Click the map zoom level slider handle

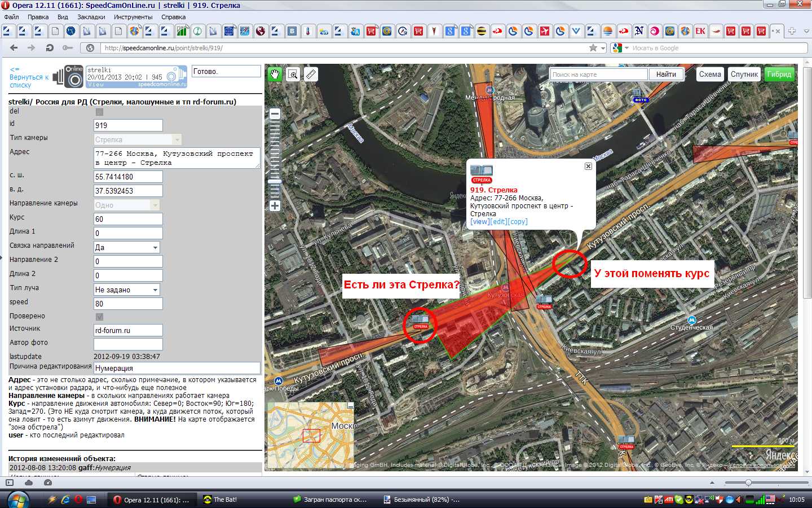[x=275, y=181]
